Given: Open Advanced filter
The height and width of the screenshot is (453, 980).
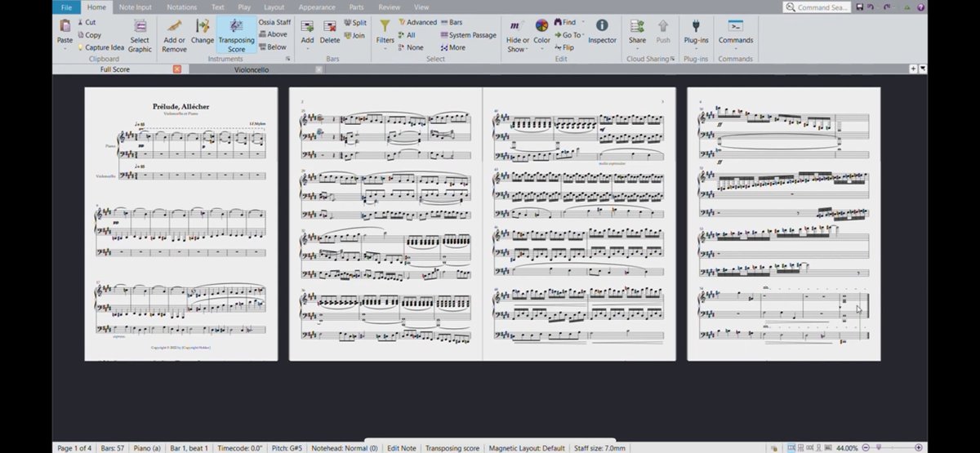Looking at the screenshot, I should (418, 23).
